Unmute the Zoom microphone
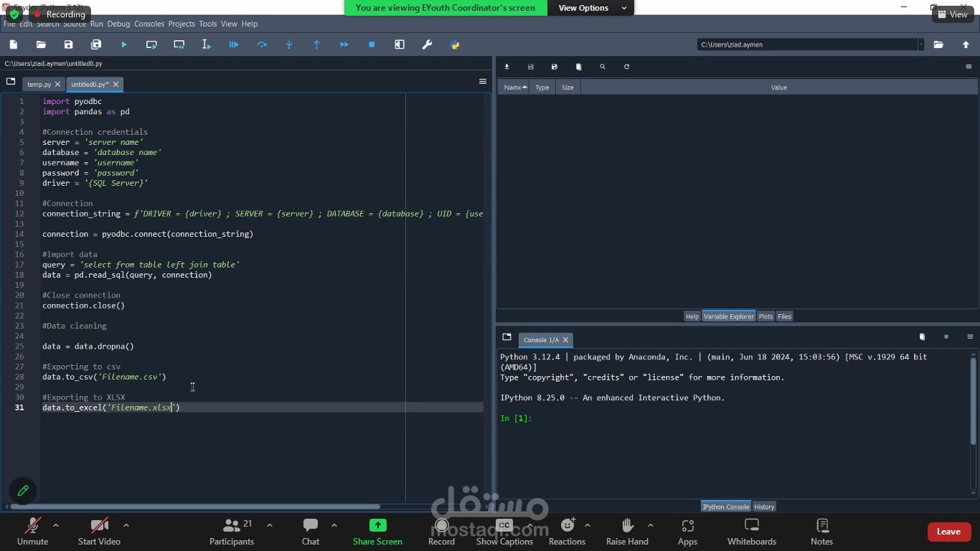980x551 pixels. (x=32, y=532)
